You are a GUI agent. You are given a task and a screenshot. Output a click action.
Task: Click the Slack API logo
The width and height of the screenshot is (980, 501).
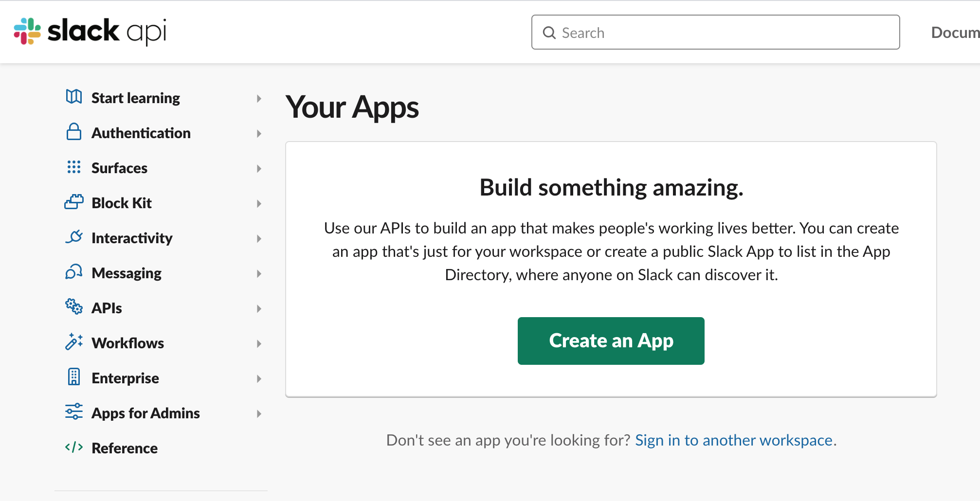(x=90, y=31)
